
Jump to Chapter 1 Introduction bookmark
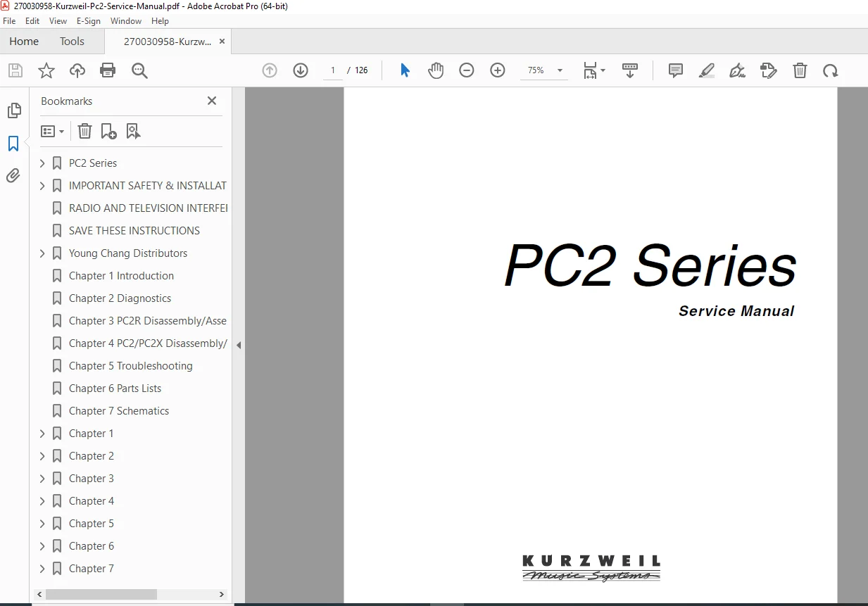pos(121,276)
